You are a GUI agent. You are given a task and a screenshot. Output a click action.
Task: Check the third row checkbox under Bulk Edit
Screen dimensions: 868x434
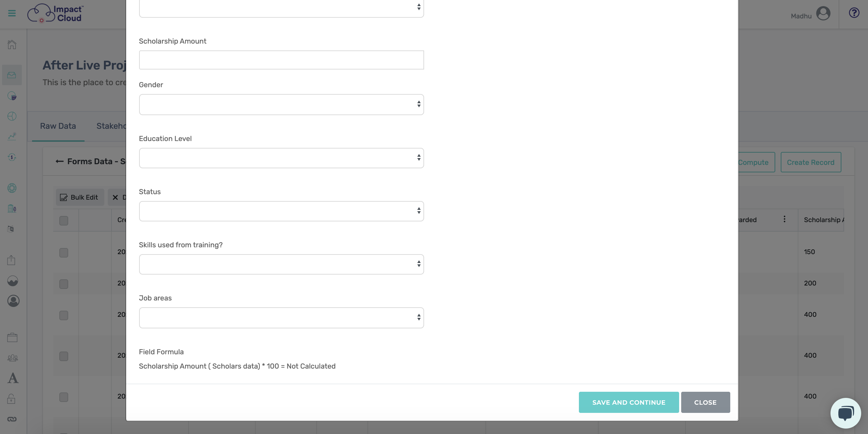pos(64,315)
